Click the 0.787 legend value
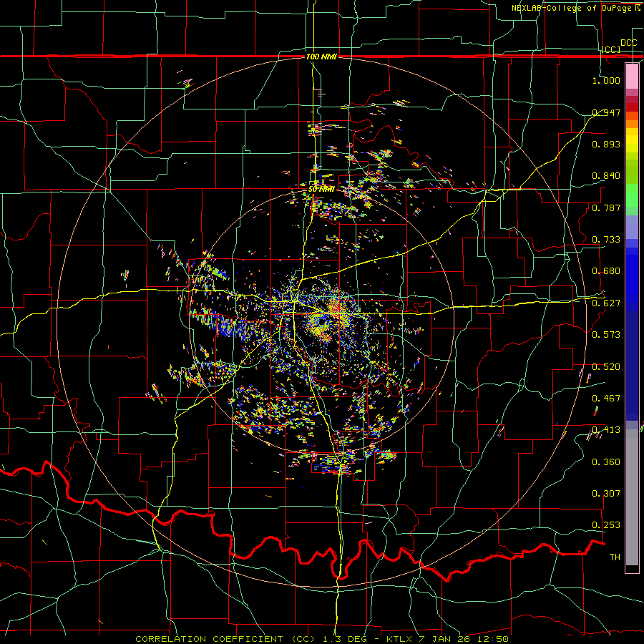 [x=606, y=208]
